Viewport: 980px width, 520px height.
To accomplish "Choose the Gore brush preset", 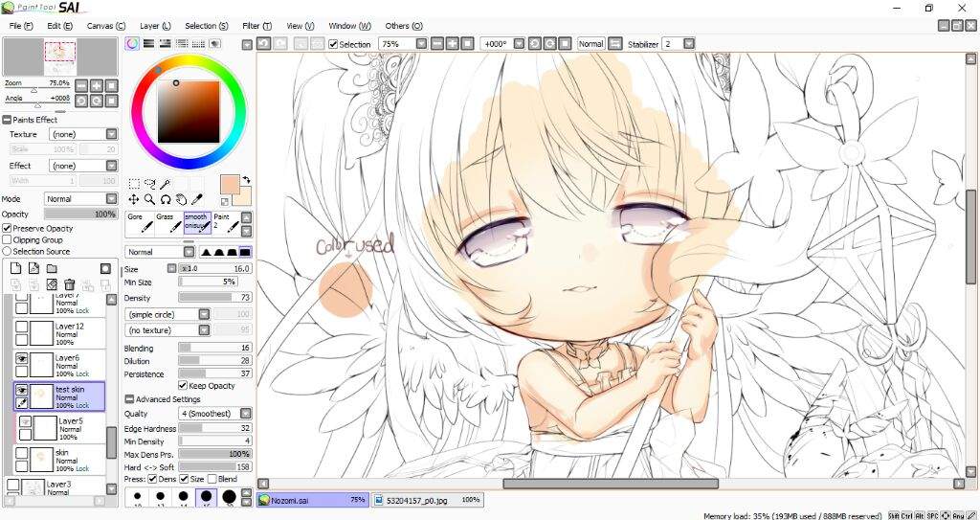I will 140,223.
